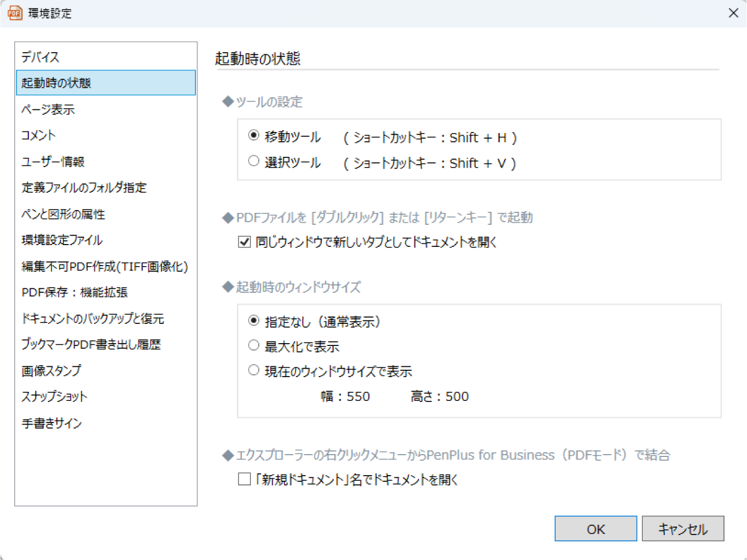Click the PDF app icon in title bar
Viewport: 747px width, 560px height.
15,12
